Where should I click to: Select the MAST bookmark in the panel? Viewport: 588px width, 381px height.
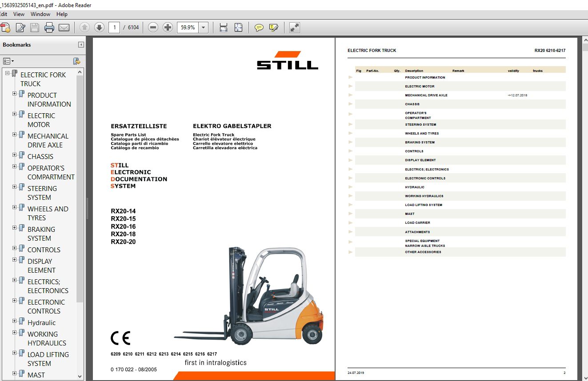36,375
